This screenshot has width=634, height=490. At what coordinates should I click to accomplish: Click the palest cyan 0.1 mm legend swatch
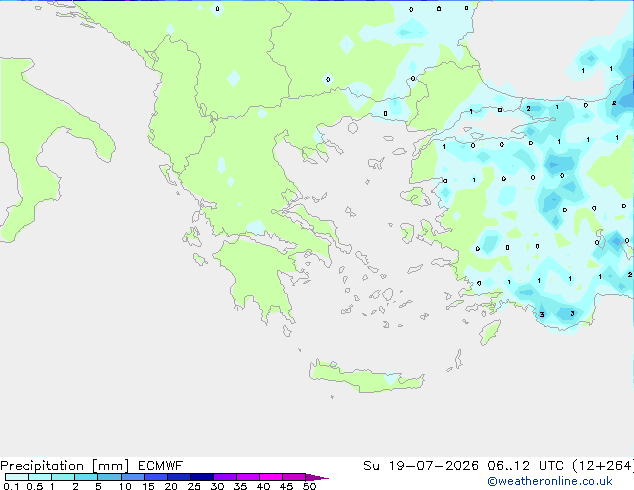17,477
